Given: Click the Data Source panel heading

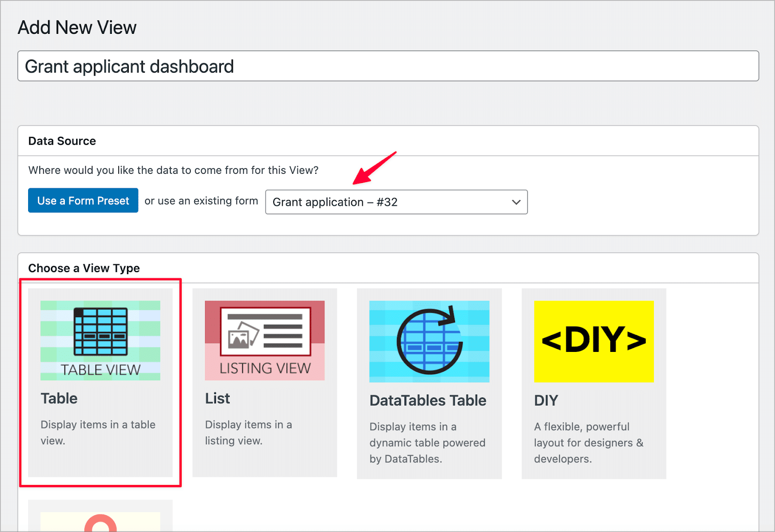Looking at the screenshot, I should pyautogui.click(x=62, y=141).
